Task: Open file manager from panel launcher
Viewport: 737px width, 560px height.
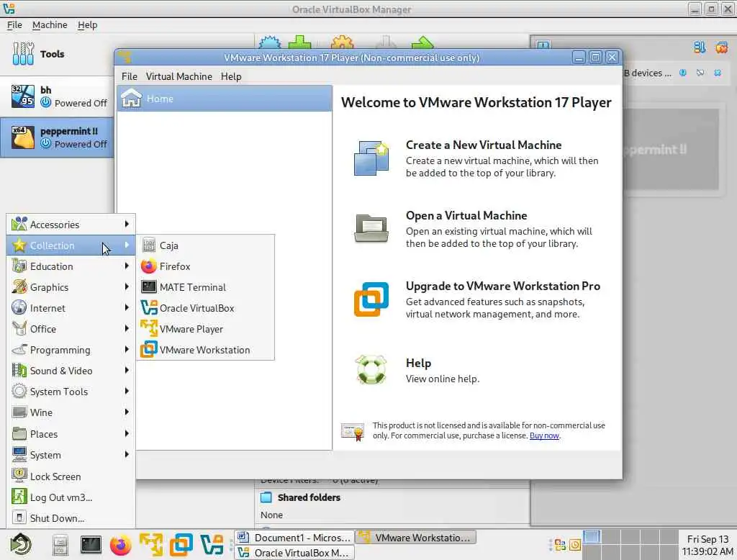Action: (60, 546)
